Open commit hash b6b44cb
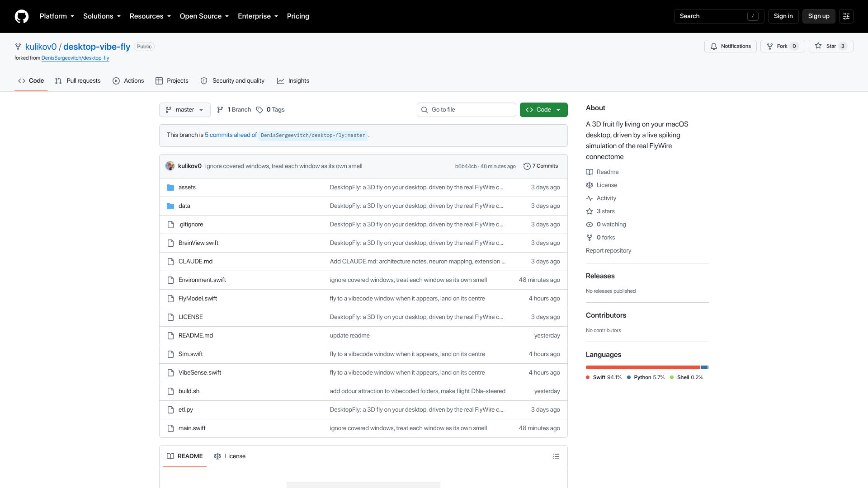This screenshot has width=868, height=488. tap(466, 166)
